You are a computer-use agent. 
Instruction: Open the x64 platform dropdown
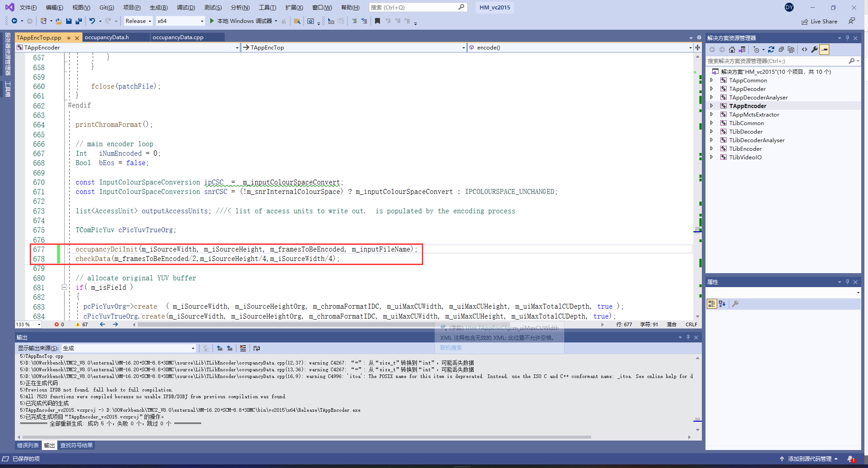click(x=180, y=21)
